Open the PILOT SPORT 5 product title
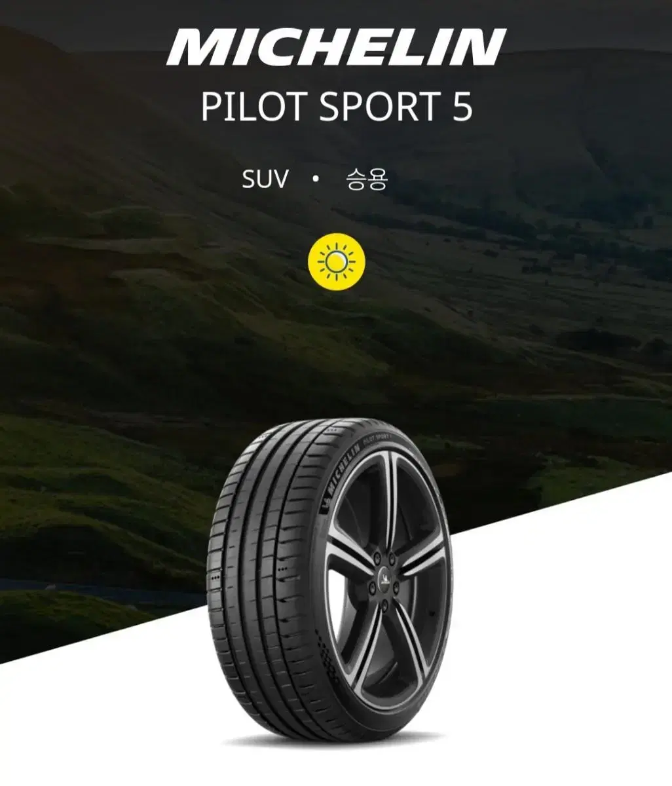 (337, 107)
